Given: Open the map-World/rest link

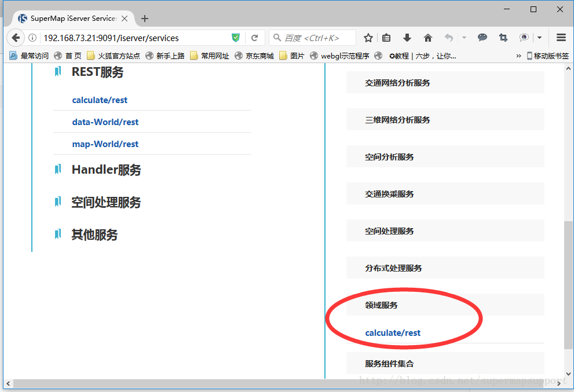Looking at the screenshot, I should pos(105,144).
